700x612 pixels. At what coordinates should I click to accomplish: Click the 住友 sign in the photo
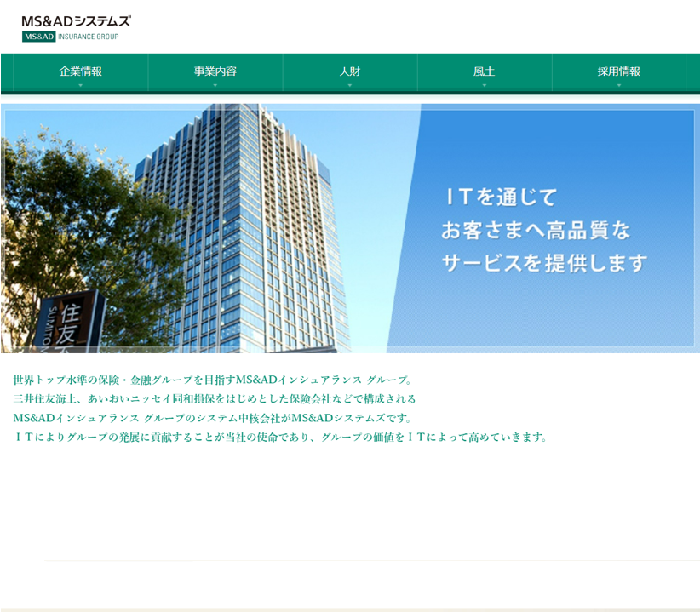(x=71, y=322)
